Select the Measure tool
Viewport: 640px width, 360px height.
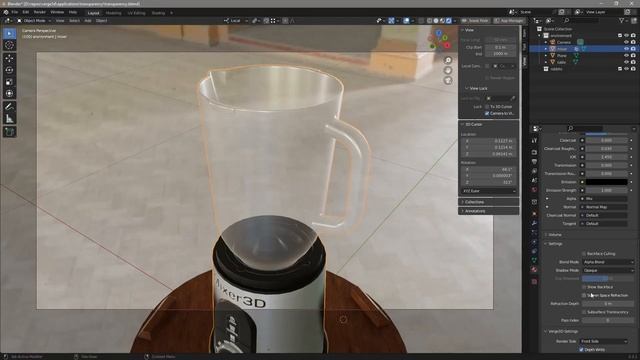9,119
